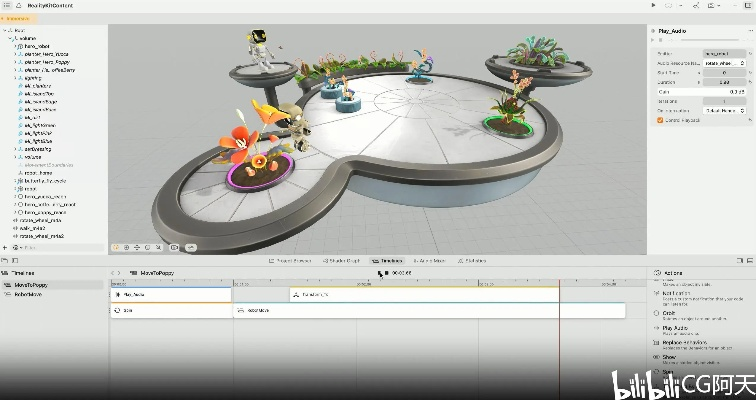
Task: Click the Gain slider field
Action: (701, 92)
